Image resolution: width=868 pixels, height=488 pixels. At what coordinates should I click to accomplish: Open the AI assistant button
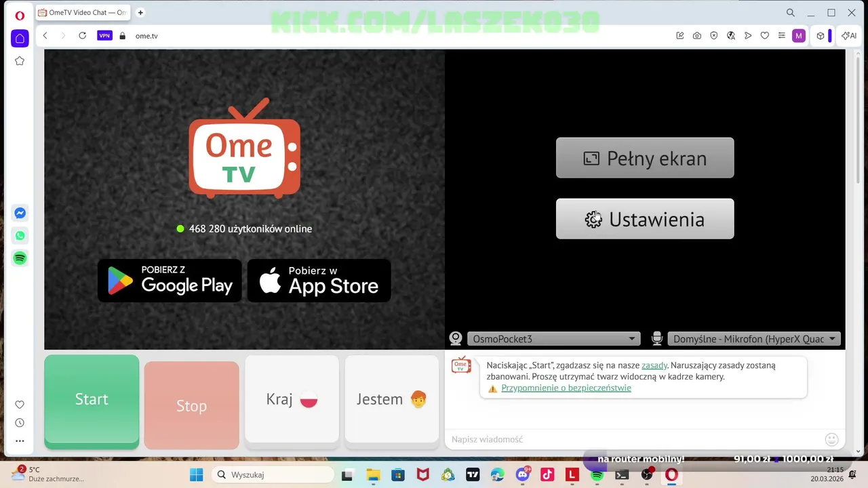click(849, 36)
